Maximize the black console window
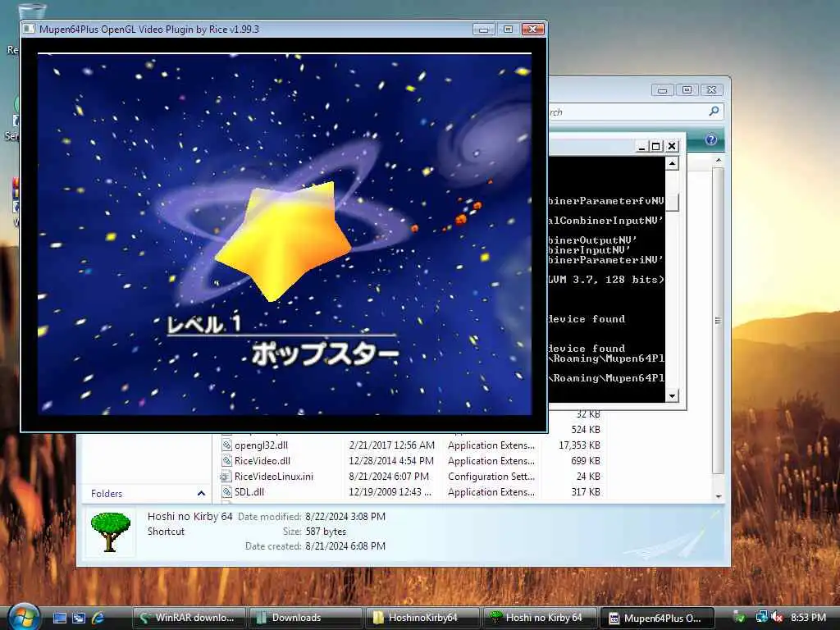The image size is (840, 630). coord(656,146)
